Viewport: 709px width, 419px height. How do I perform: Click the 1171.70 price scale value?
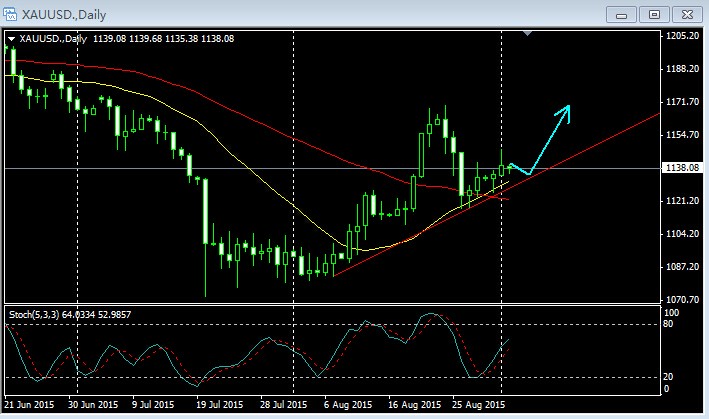(x=682, y=102)
